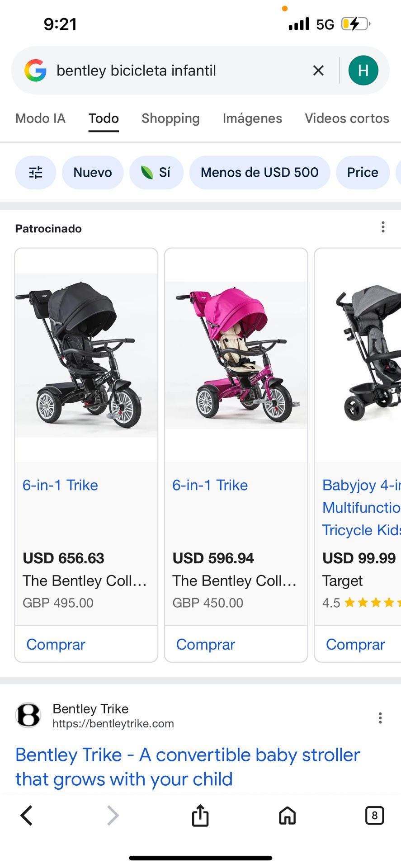The height and width of the screenshot is (868, 401).
Task: Toggle the Nuevo filter chip
Action: pos(93,172)
